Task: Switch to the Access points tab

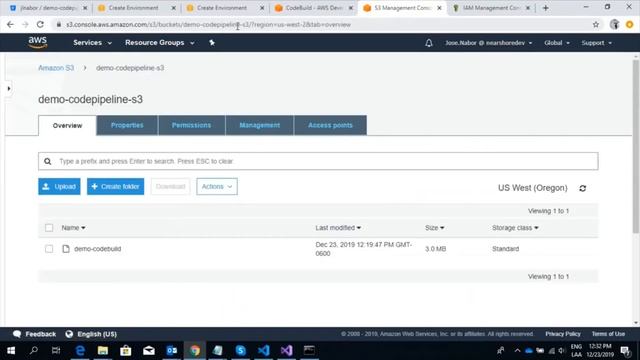Action: [x=330, y=125]
